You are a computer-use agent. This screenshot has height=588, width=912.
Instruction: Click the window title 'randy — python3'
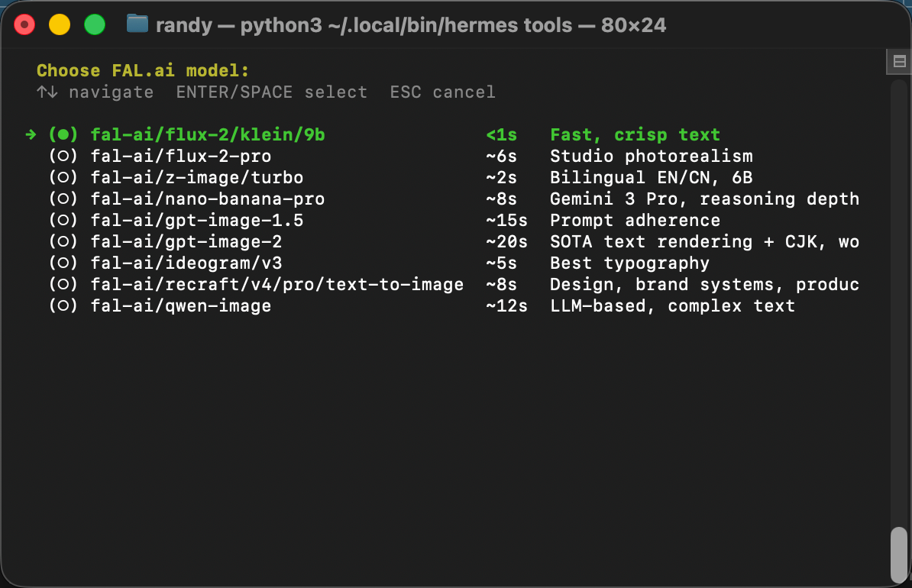coord(238,25)
